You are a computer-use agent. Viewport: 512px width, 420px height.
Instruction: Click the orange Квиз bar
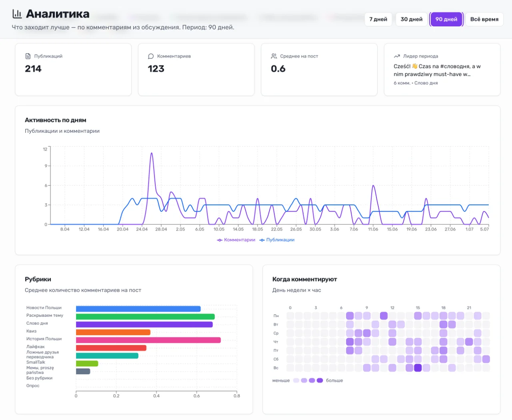[x=113, y=332]
